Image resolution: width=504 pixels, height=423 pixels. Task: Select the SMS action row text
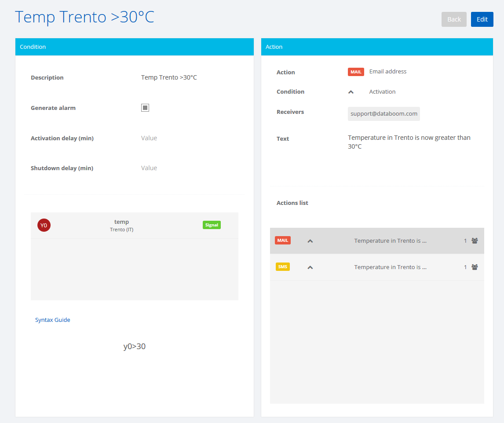(x=390, y=267)
